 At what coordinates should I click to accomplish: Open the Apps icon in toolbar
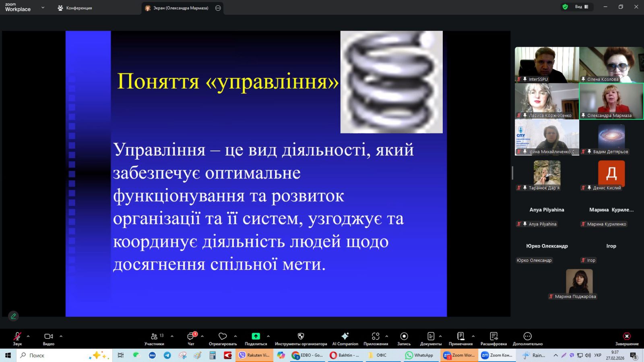point(376,336)
